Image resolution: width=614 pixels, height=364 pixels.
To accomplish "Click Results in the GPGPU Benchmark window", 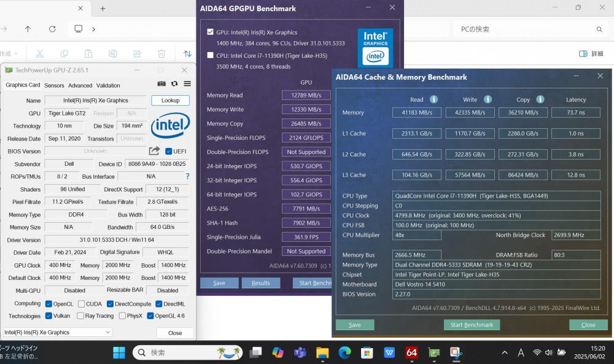I will tap(261, 282).
